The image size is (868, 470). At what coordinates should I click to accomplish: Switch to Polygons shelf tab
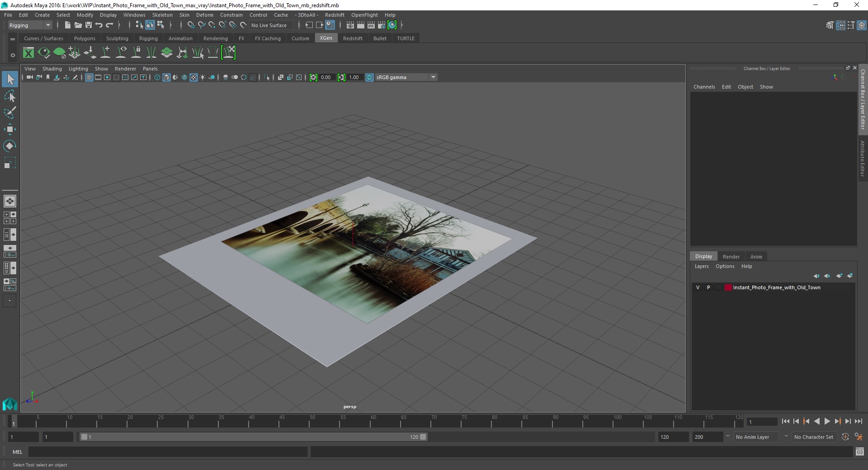[85, 38]
